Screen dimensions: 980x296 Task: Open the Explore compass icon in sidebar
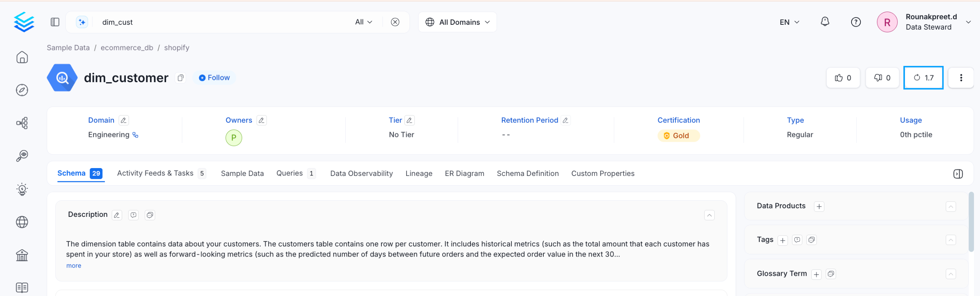click(x=22, y=90)
